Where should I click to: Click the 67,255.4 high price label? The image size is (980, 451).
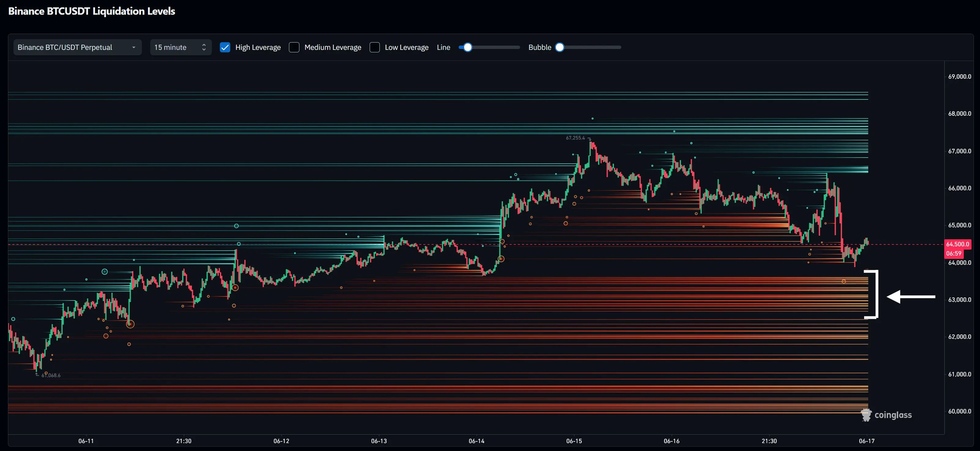[x=575, y=138]
